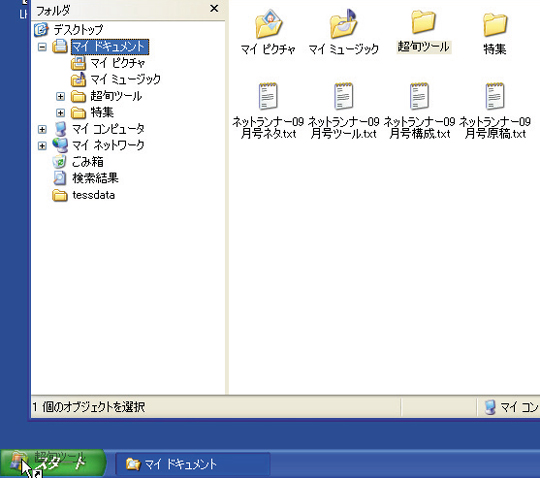Select ごみ箱 label in folder tree
Image resolution: width=540 pixels, height=478 pixels.
point(88,162)
